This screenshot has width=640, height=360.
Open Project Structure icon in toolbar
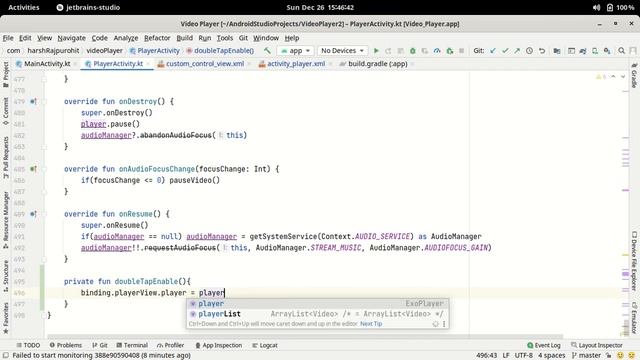(x=557, y=51)
